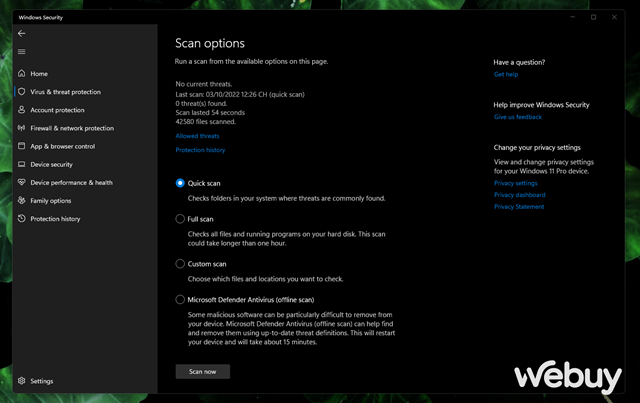The width and height of the screenshot is (640, 403).
Task: Click the App & browser control window icon
Action: [22, 146]
